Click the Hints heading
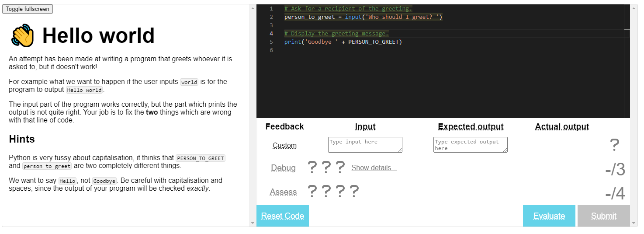Image resolution: width=644 pixels, height=234 pixels. [x=22, y=139]
